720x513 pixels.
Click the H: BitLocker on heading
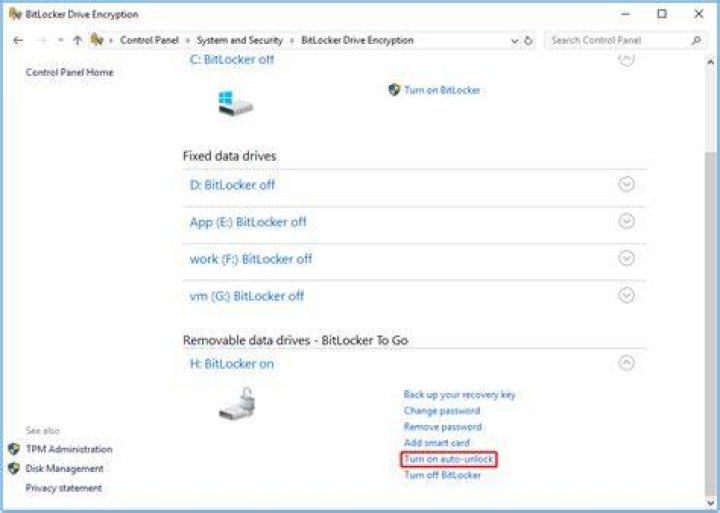click(232, 364)
